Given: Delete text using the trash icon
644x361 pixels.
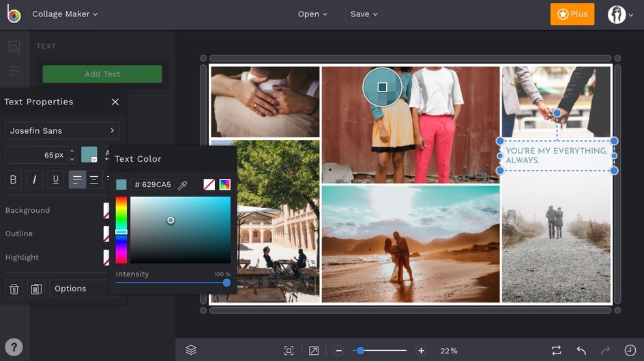Looking at the screenshot, I should (14, 289).
